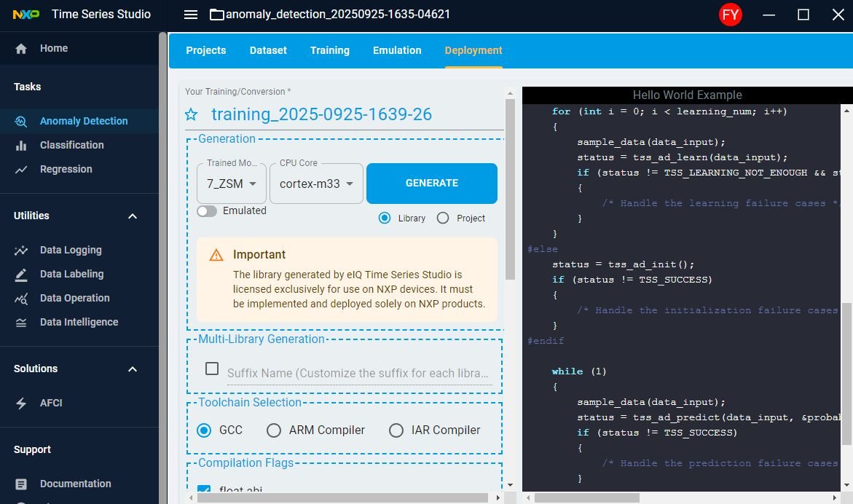Open the CPU Core cortex-m33 dropdown
The width and height of the screenshot is (853, 504).
point(317,184)
